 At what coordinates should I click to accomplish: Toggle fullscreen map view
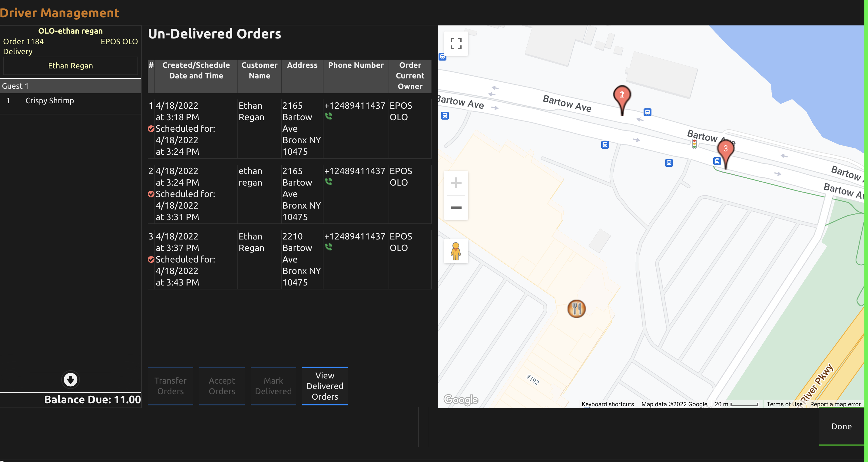click(x=456, y=43)
